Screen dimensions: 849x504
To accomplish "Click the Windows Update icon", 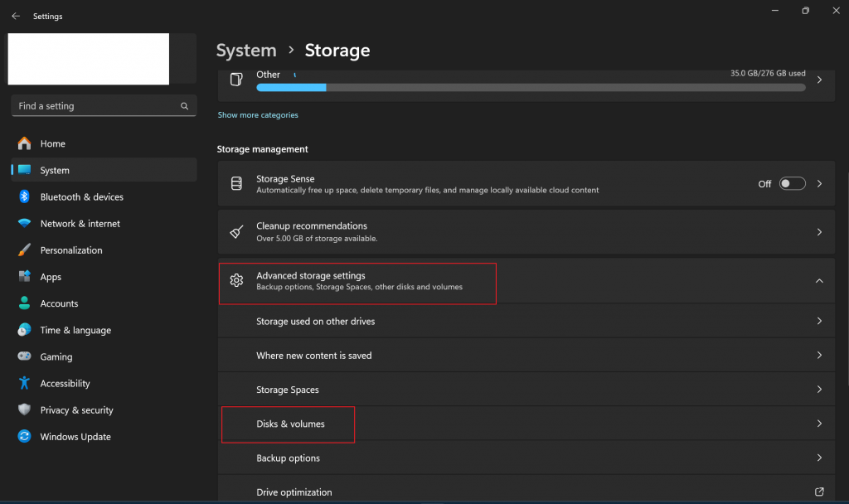I will tap(24, 437).
